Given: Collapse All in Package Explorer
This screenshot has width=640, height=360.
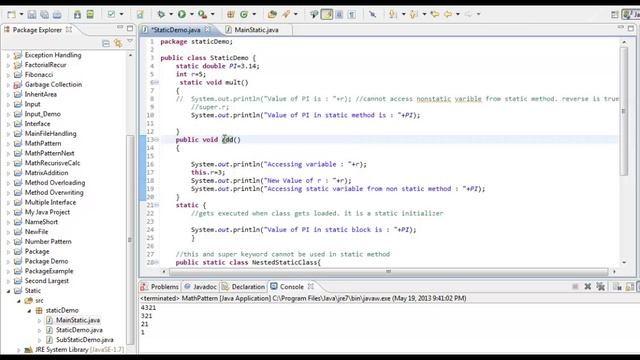Looking at the screenshot, I should 106,43.
